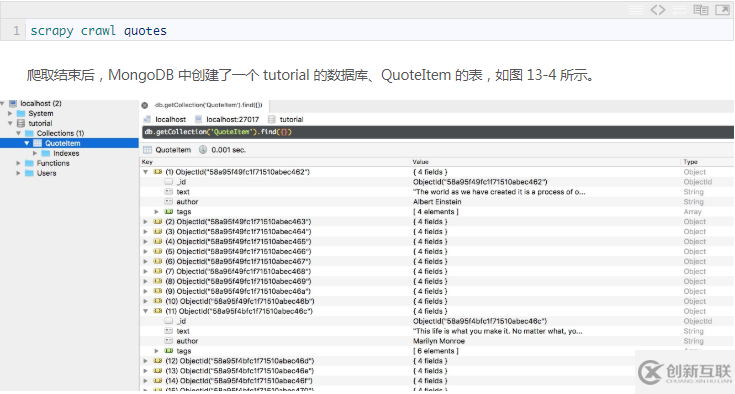Click the quote text starting 'This life is what you make'
The image size is (735, 394).
[x=497, y=331]
